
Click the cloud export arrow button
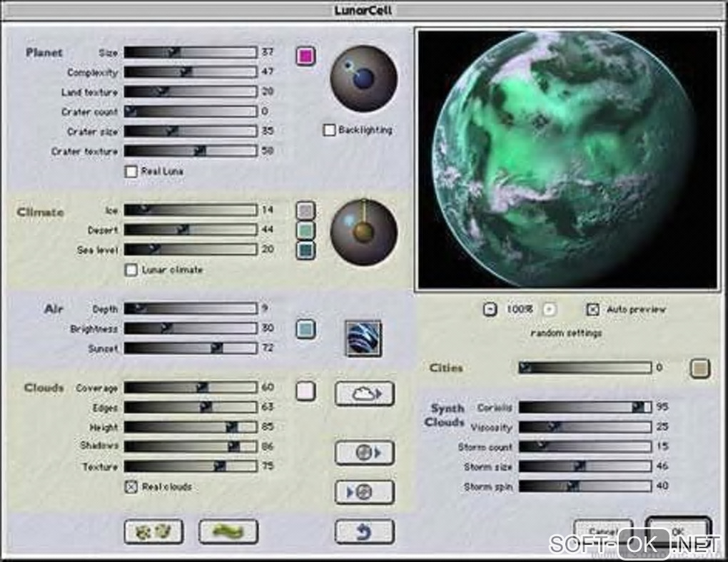tap(365, 394)
